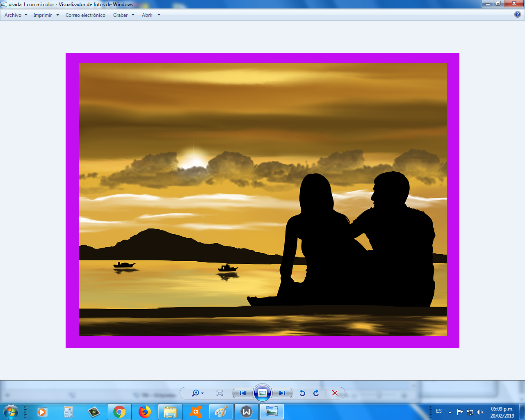Open Avast antivirus from the taskbar
The width and height of the screenshot is (525, 420).
196,412
